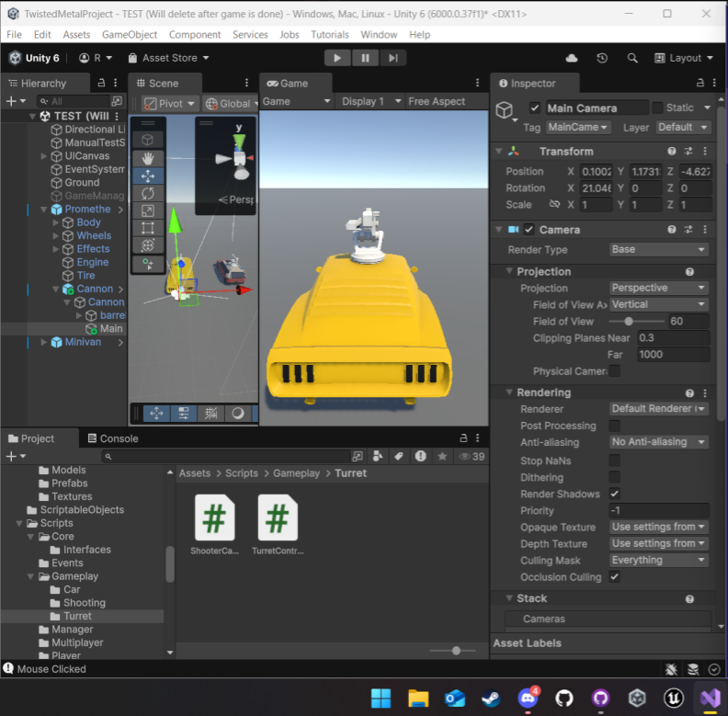Toggle the Static checkbox
Viewport: 728px width, 716px height.
pyautogui.click(x=657, y=108)
